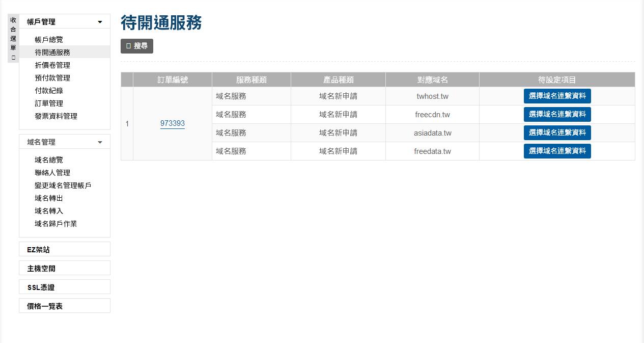Open 域名總覽 in sidebar

click(49, 160)
